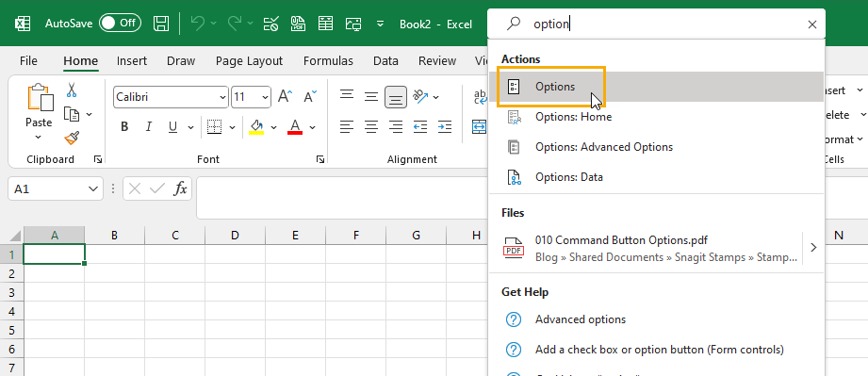Screen dimensions: 868x376
Task: Toggle the Underline formatting button
Action: pyautogui.click(x=172, y=127)
